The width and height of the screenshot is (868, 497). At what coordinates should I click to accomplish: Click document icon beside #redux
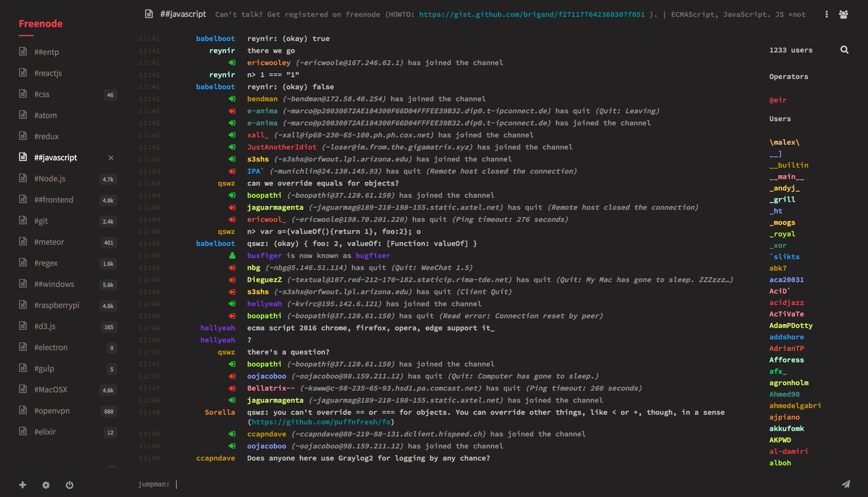(x=23, y=136)
